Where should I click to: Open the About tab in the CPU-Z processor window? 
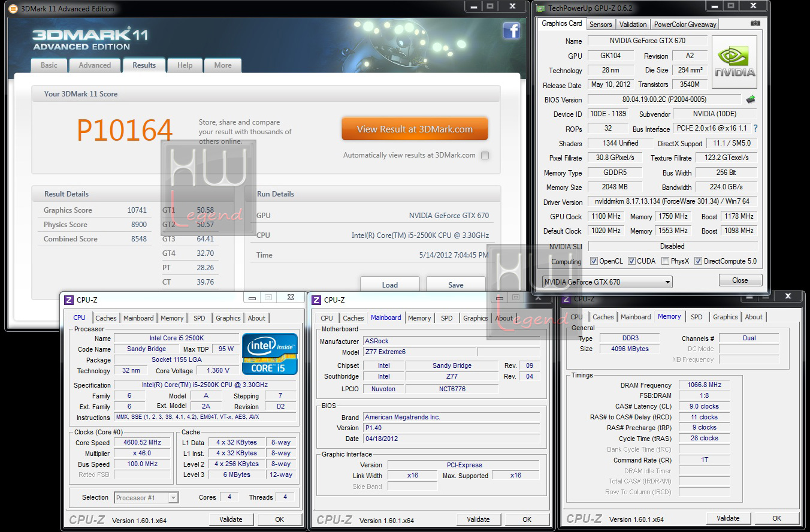tap(256, 318)
